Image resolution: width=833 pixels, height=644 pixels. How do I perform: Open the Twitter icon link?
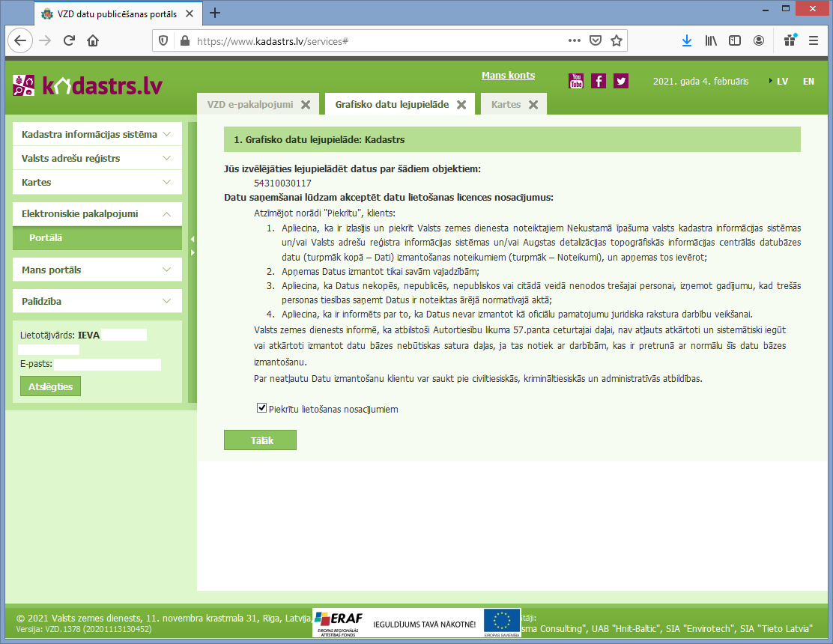coord(620,81)
